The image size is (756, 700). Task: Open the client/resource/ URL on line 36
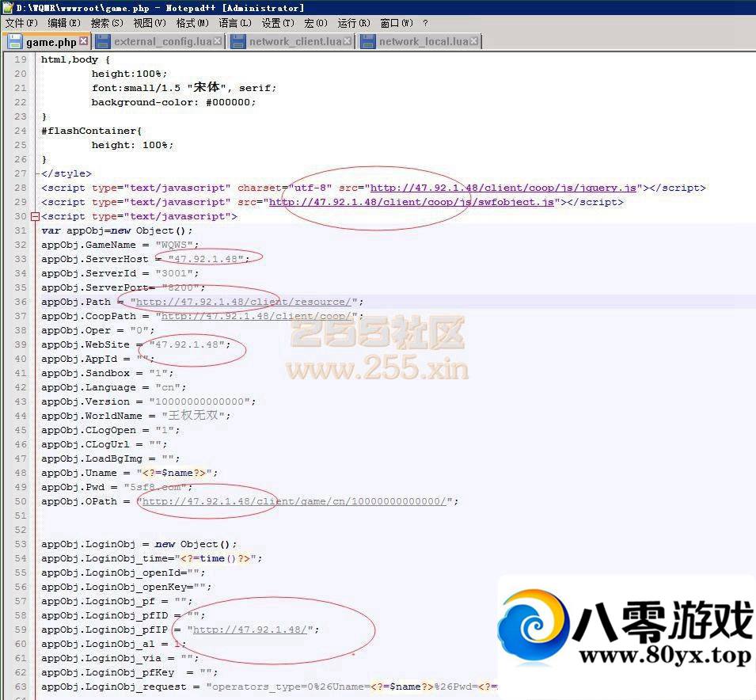click(x=244, y=302)
